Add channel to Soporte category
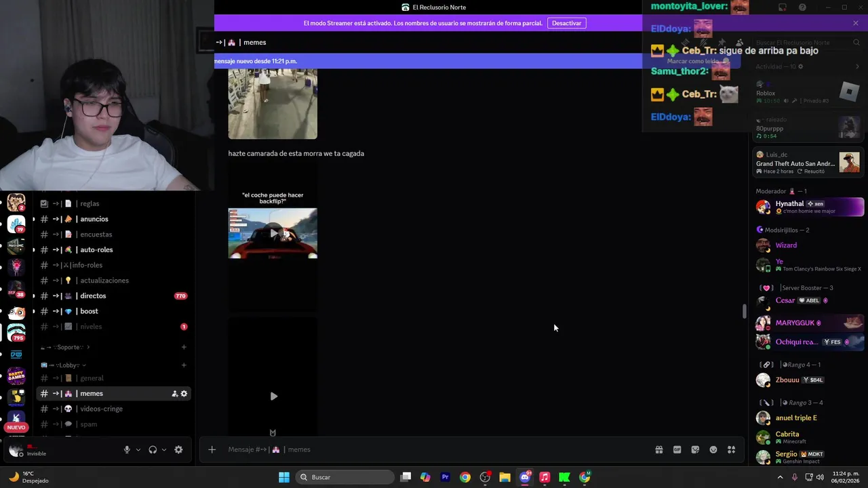868x488 pixels. [x=184, y=347]
